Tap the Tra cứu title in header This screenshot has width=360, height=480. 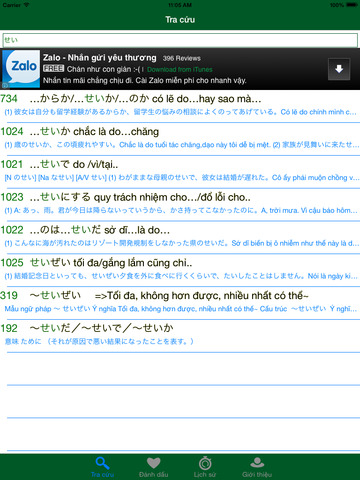180,20
